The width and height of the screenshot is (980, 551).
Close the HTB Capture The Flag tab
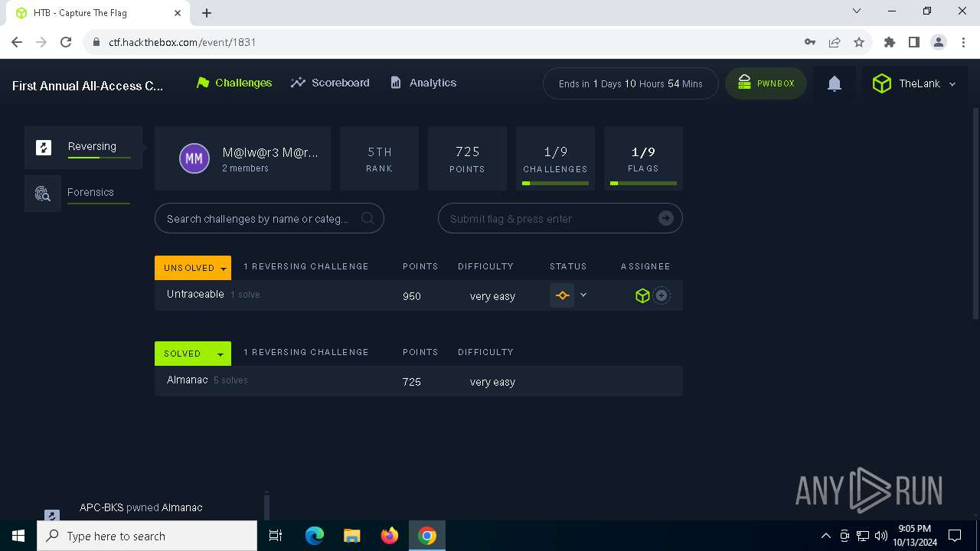click(178, 13)
